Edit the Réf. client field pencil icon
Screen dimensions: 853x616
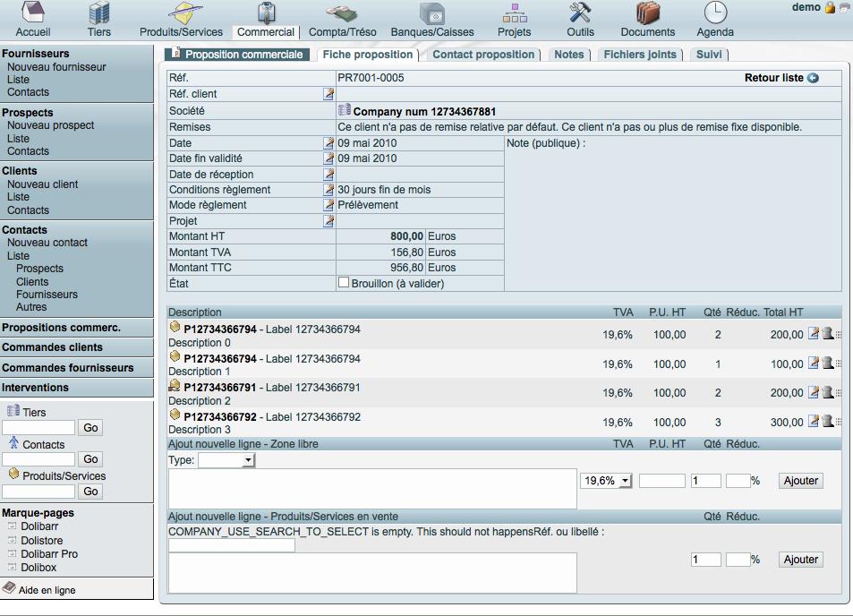[x=328, y=94]
